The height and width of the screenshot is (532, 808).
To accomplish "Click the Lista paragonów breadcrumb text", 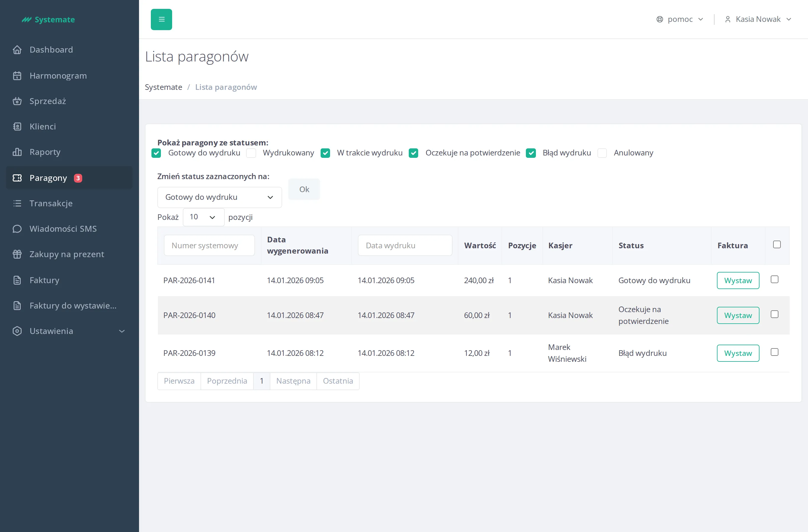I will pos(226,87).
